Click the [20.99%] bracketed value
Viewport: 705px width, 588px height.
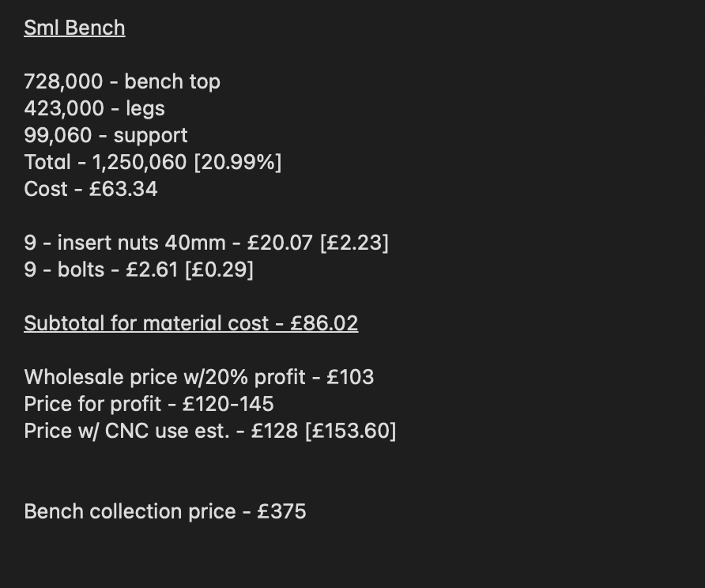point(238,162)
